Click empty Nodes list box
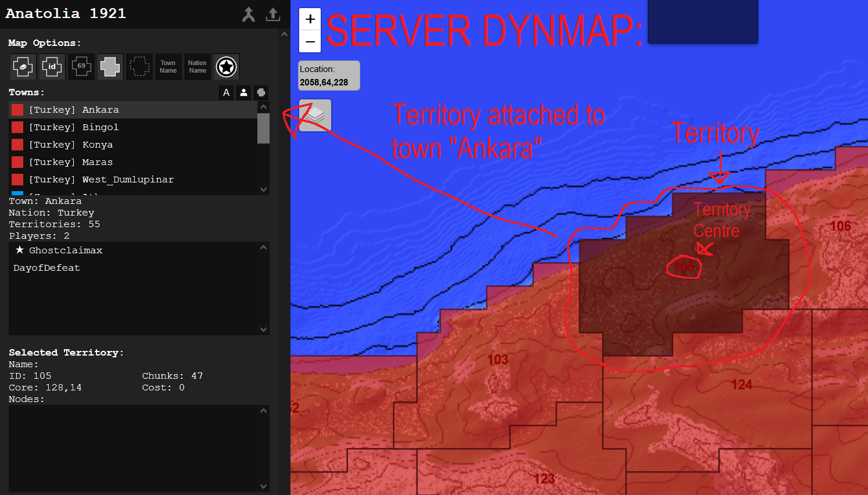868x495 pixels. [x=133, y=449]
